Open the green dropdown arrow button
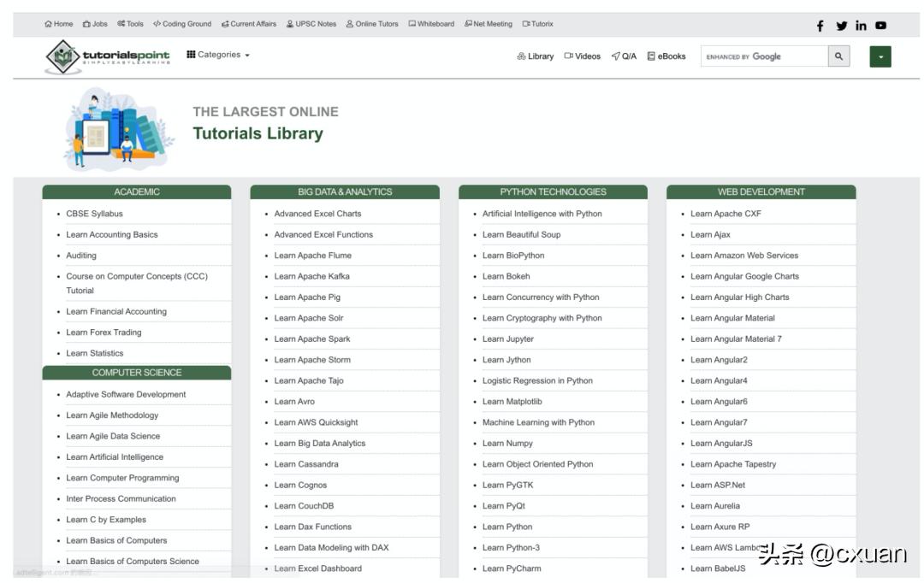 [880, 56]
